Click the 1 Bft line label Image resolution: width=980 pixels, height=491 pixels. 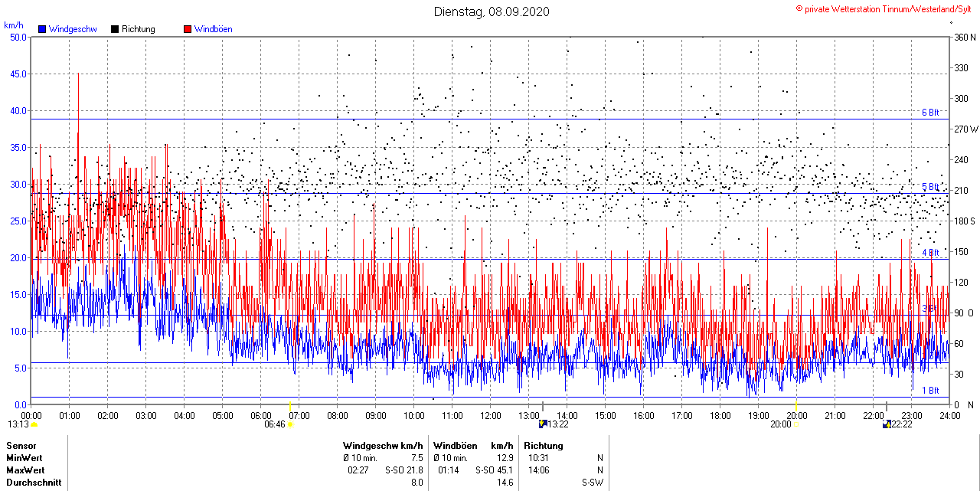[x=930, y=390]
